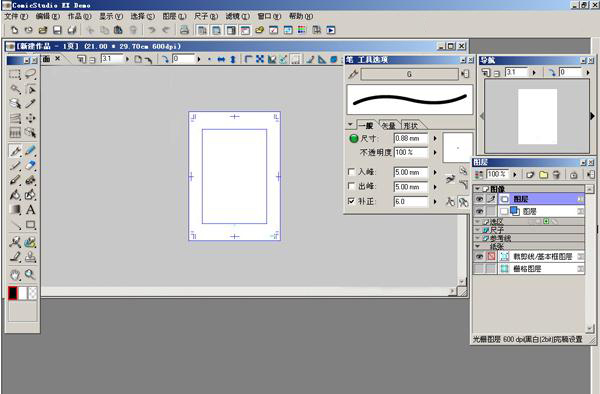This screenshot has height=394, width=600.
Task: Select the rectangular Marquee tool
Action: (15, 74)
